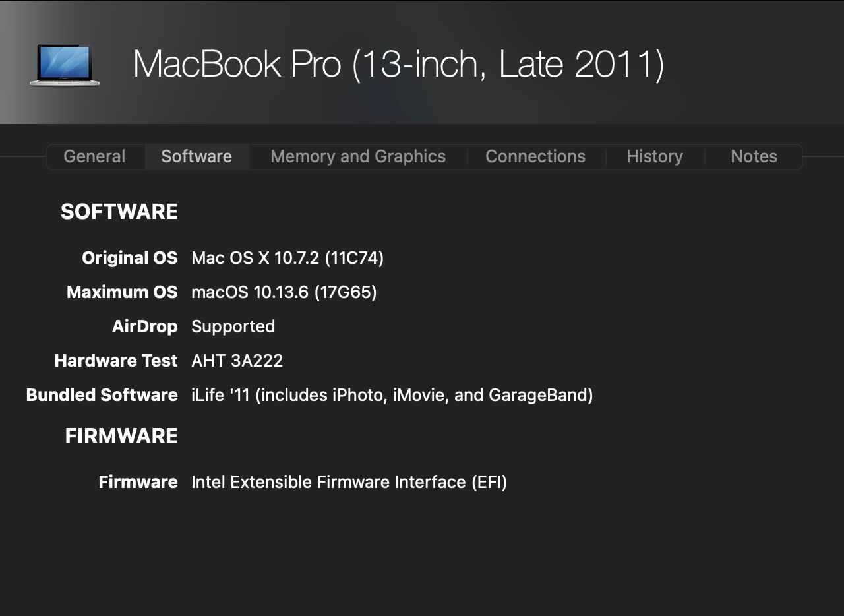This screenshot has height=616, width=844.
Task: Go to the Connections tab
Action: tap(535, 156)
